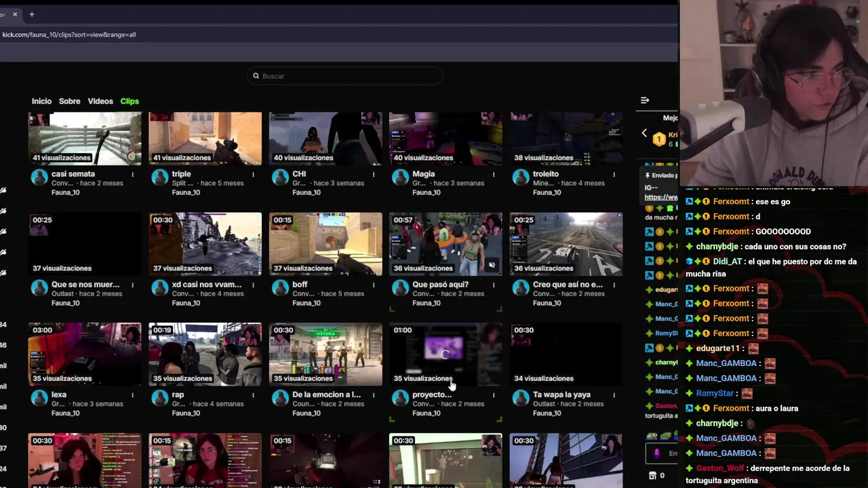Open the Creo que así no e... clip title
Image resolution: width=868 pixels, height=488 pixels.
(568, 285)
